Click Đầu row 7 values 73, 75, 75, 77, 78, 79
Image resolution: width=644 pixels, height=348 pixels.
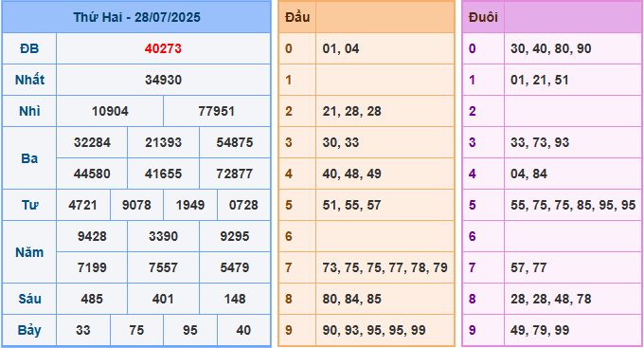click(x=385, y=267)
